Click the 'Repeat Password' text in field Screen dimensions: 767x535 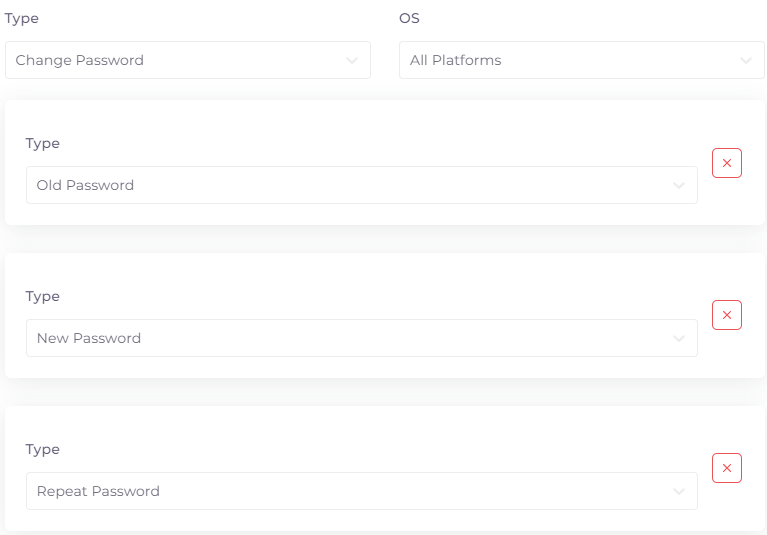point(98,491)
